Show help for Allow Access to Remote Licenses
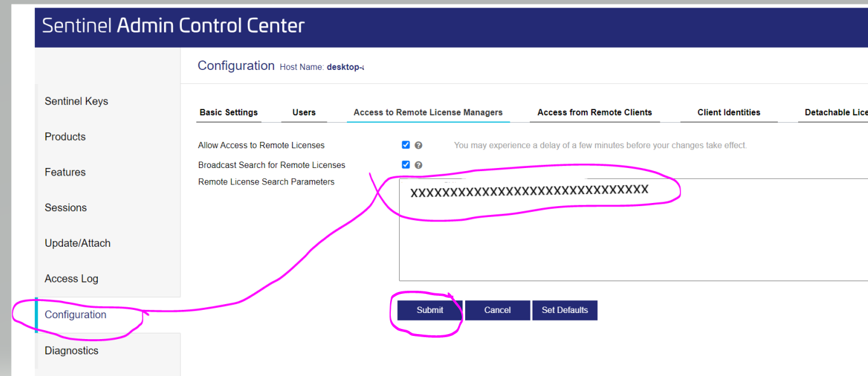This screenshot has width=868, height=376. [418, 146]
